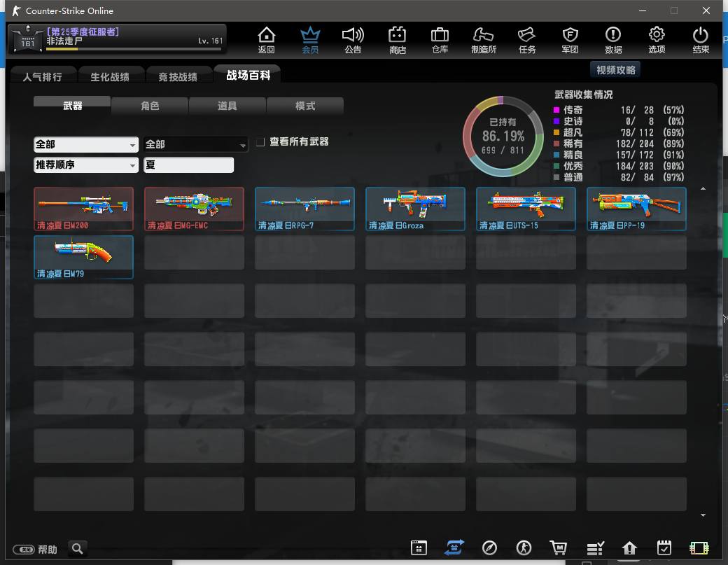Viewport: 728px width, 565px height.
Task: Click the search field containing 夏
Action: coord(188,165)
